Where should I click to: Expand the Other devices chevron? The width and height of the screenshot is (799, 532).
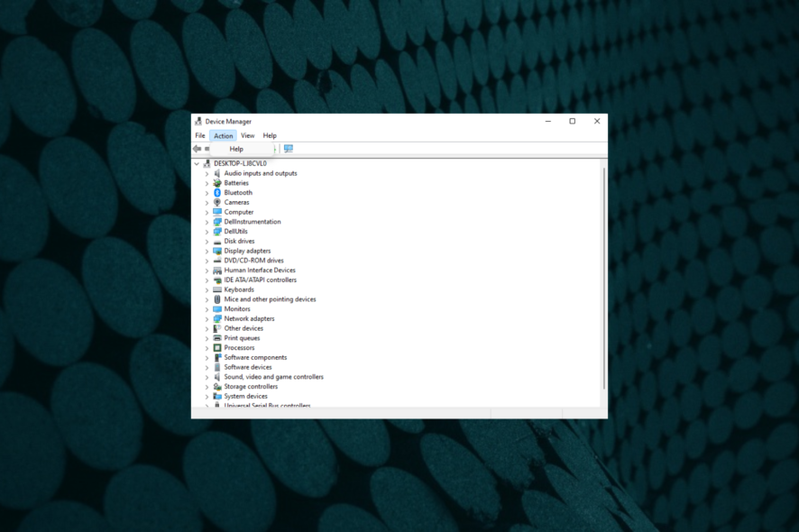tap(207, 329)
